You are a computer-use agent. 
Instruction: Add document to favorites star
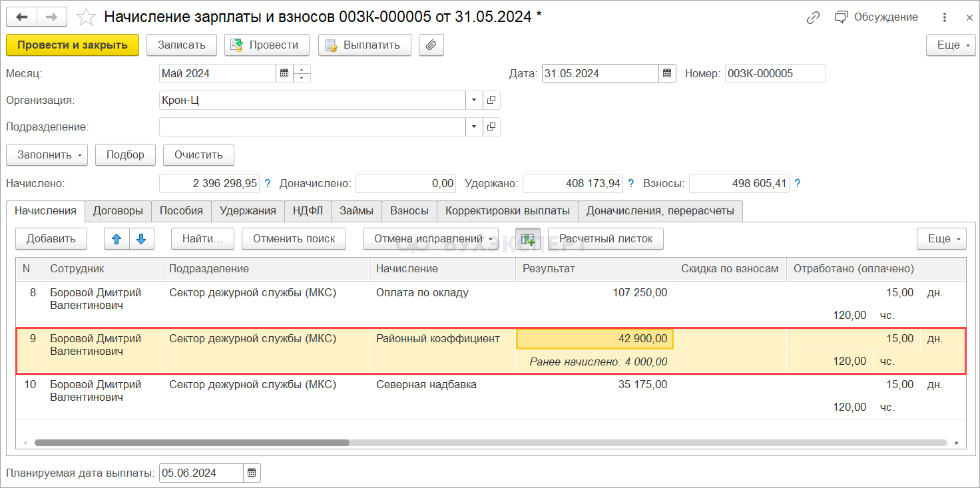click(x=86, y=17)
